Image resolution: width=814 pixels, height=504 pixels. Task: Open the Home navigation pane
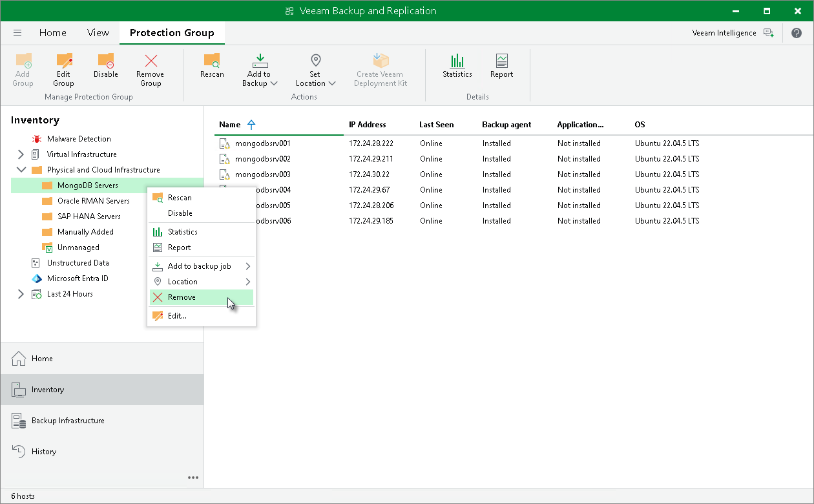[x=102, y=359]
